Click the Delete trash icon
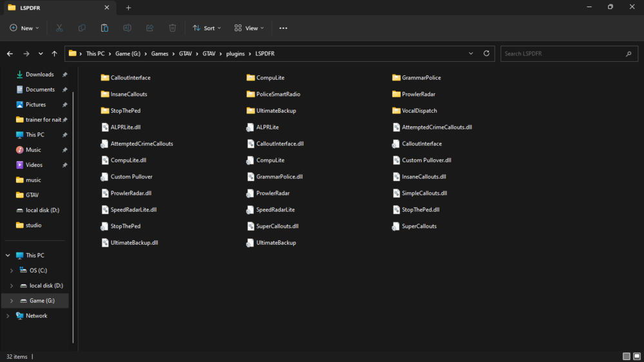The height and width of the screenshot is (362, 644). [173, 28]
